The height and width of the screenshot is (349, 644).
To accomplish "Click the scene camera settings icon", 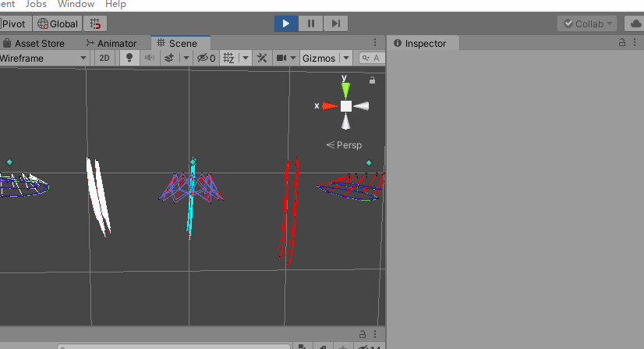I will (x=281, y=58).
